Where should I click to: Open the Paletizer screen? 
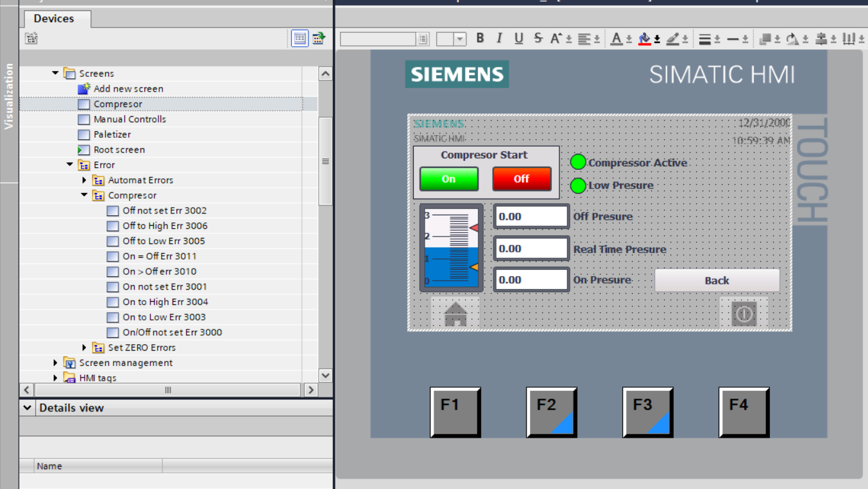click(x=112, y=135)
